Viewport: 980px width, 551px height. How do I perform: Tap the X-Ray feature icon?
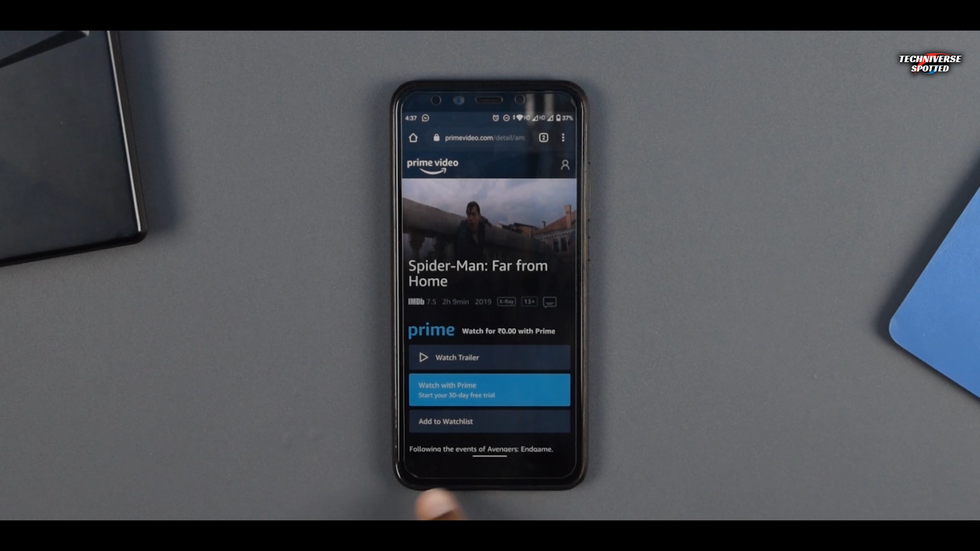tap(506, 302)
